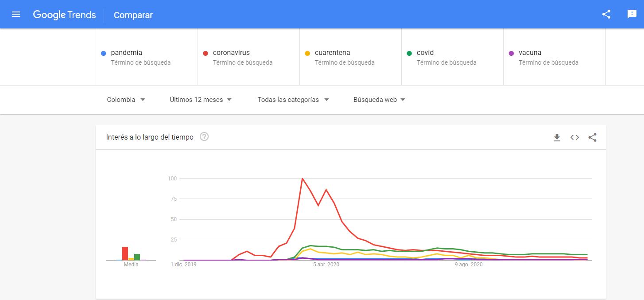
Task: Expand the Últimos 12 meses time dropdown
Action: click(200, 99)
